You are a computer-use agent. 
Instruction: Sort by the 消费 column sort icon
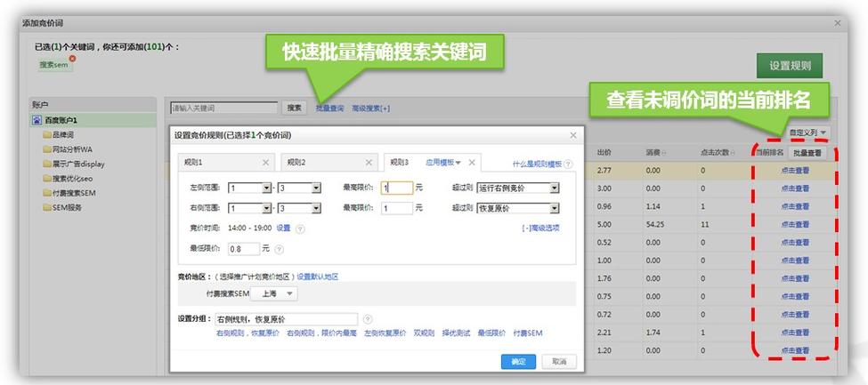664,153
